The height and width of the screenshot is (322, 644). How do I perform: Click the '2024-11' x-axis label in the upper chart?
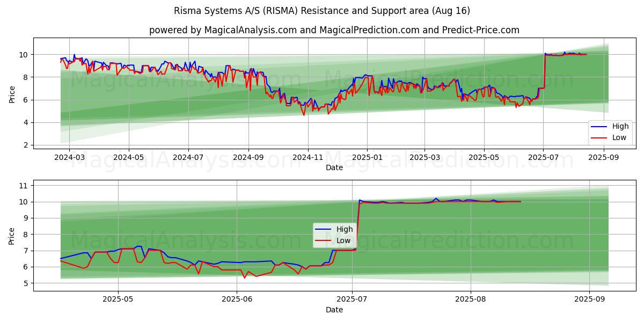308,157
